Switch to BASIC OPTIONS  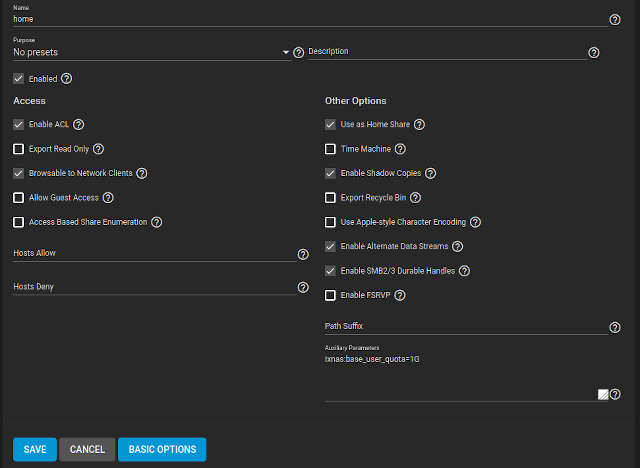click(162, 449)
